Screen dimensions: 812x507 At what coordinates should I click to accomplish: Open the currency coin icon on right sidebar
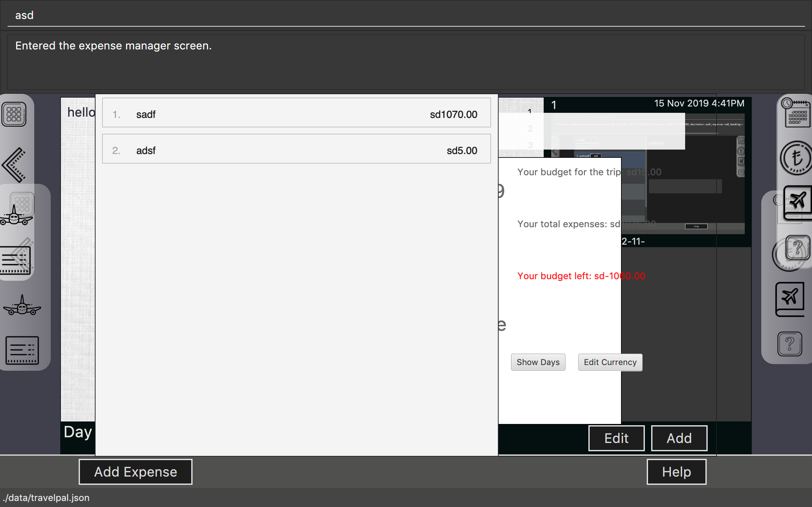coord(796,157)
